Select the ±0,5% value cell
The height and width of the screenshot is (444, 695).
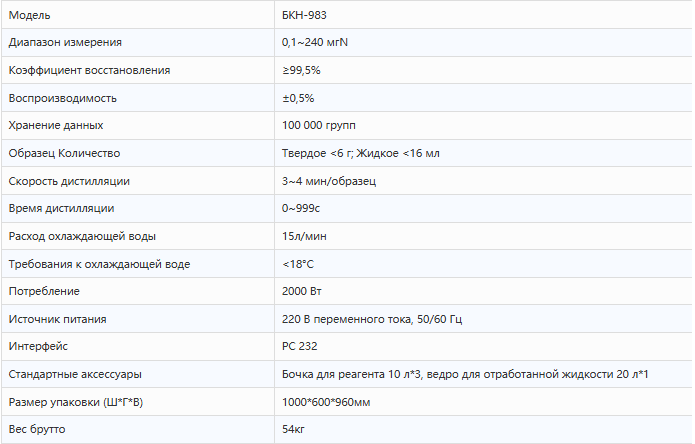[299, 98]
